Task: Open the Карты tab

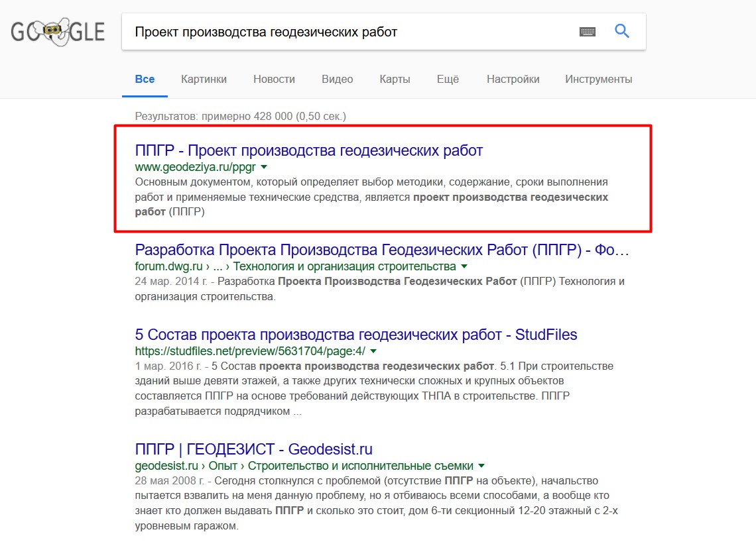Action: click(395, 80)
